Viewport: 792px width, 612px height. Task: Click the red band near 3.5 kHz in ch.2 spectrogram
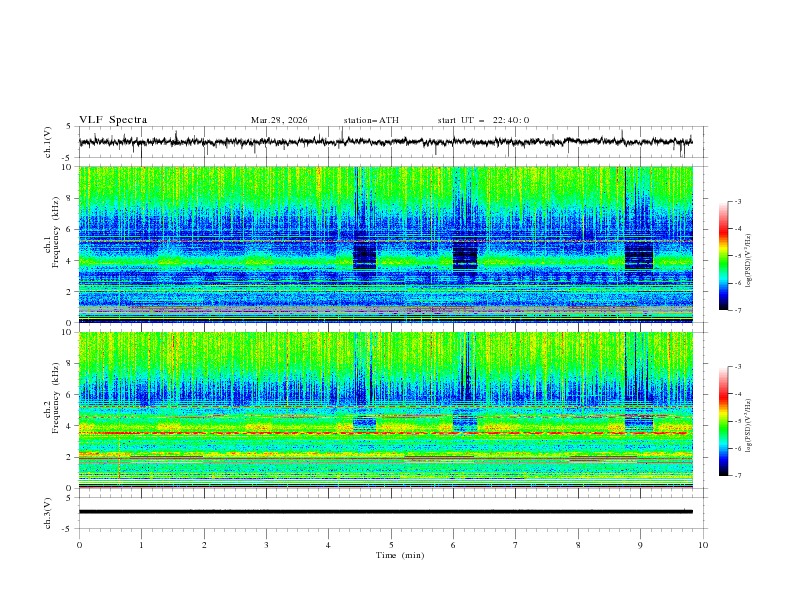pyautogui.click(x=386, y=433)
